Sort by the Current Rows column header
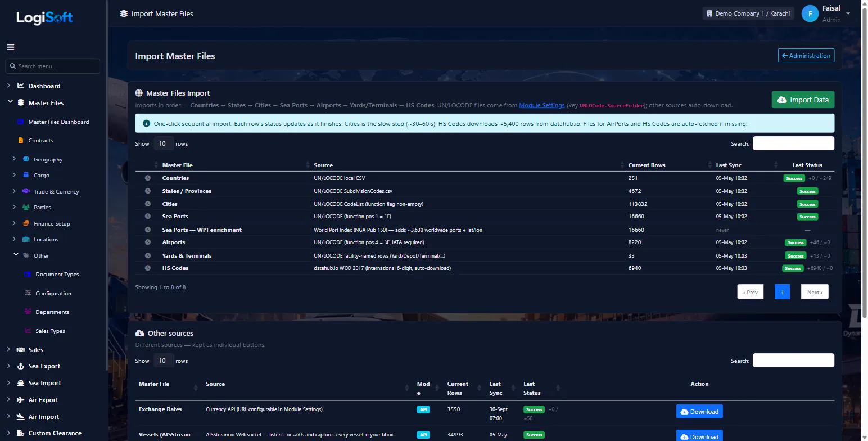 [647, 165]
